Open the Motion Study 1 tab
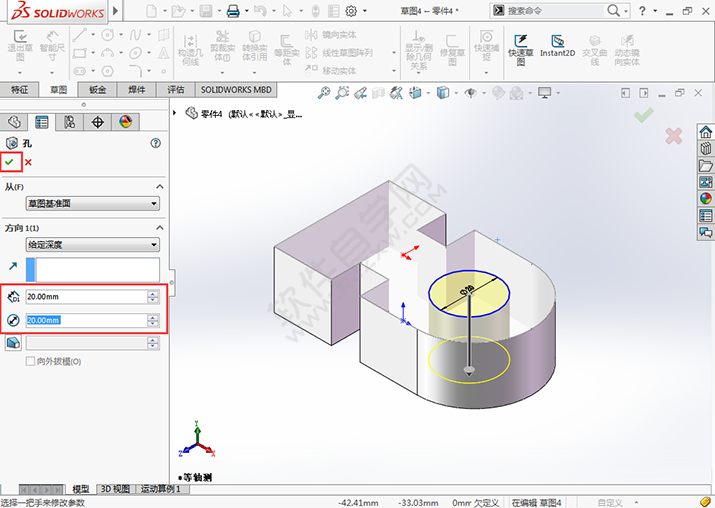715x508 pixels. click(x=161, y=489)
